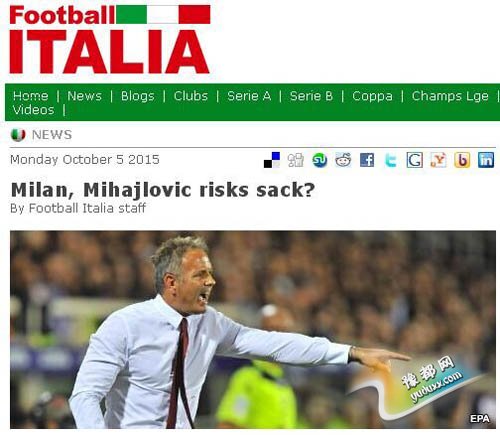
Task: Share the article on LinkedIn
Action: tap(486, 160)
